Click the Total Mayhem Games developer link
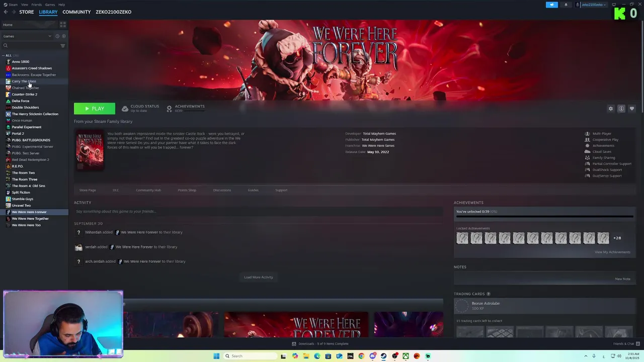The image size is (644, 362). coord(379,134)
